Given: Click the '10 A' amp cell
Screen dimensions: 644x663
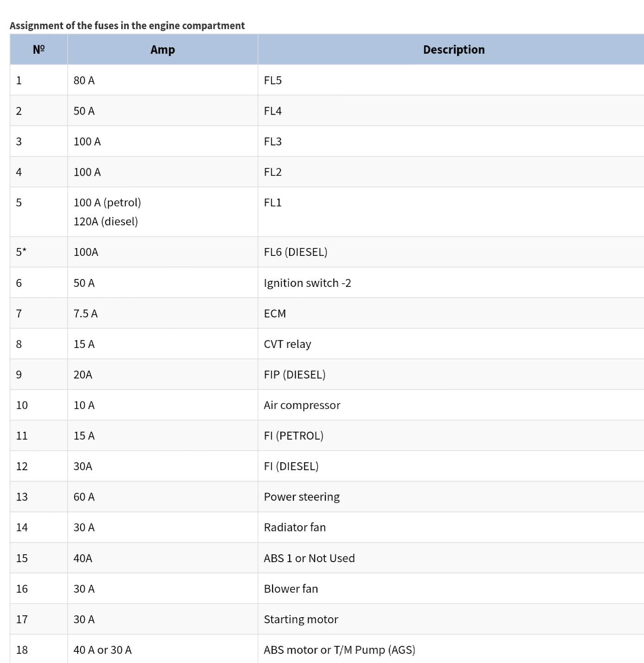Looking at the screenshot, I should [x=163, y=405].
